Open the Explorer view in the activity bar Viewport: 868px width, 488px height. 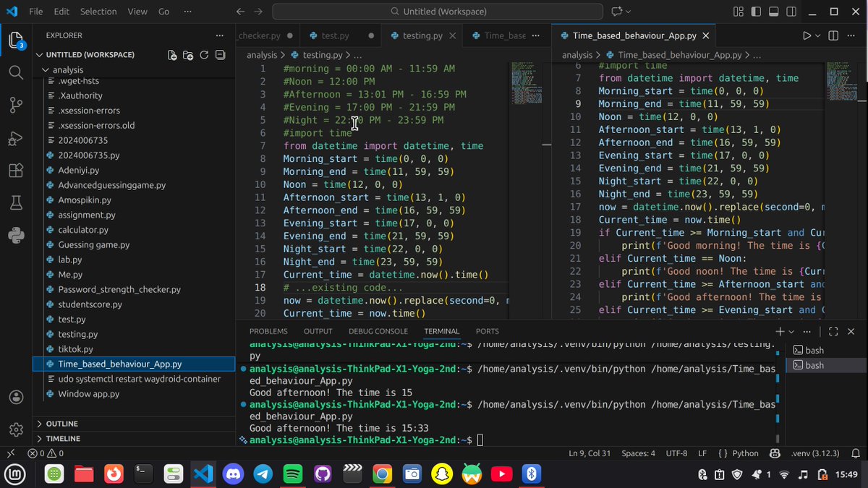pyautogui.click(x=17, y=40)
